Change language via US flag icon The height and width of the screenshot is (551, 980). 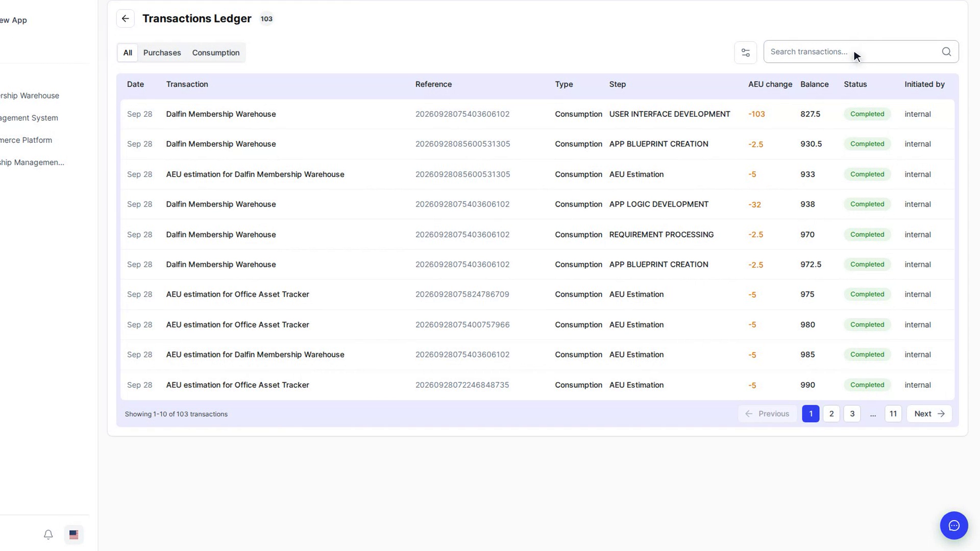74,535
